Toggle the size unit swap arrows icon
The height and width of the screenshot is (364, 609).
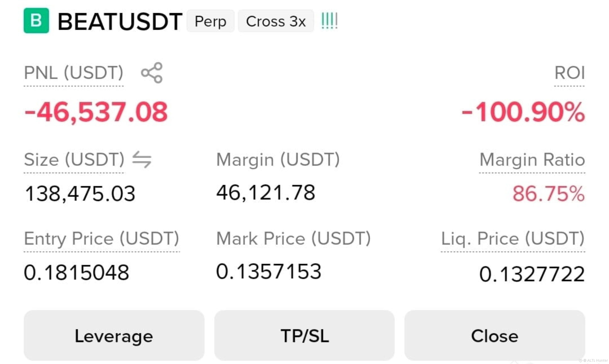[x=142, y=160]
